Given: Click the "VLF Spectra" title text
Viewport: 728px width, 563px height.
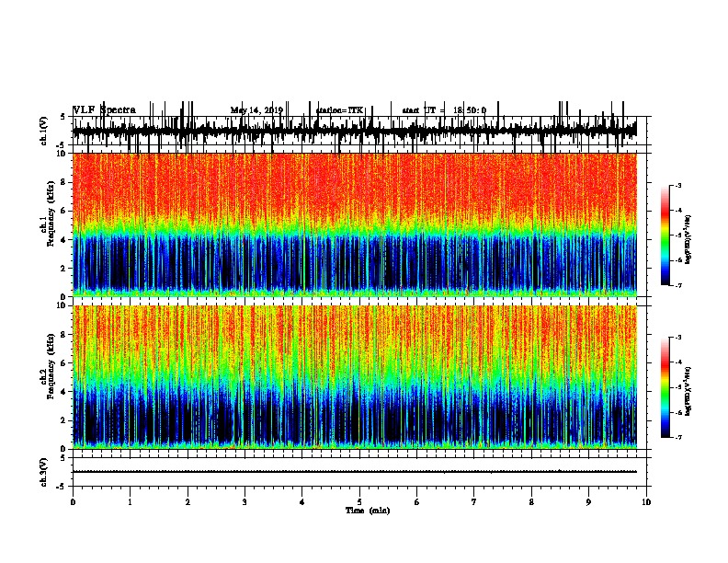Looking at the screenshot, I should [105, 110].
